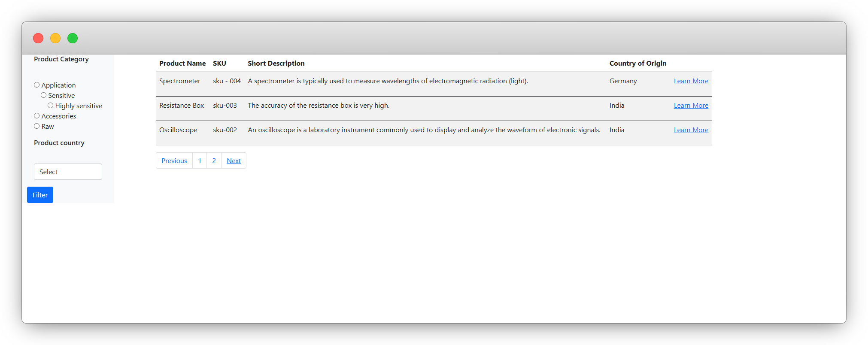This screenshot has height=345, width=868.
Task: Click the yellow minimize window button
Action: tap(55, 38)
